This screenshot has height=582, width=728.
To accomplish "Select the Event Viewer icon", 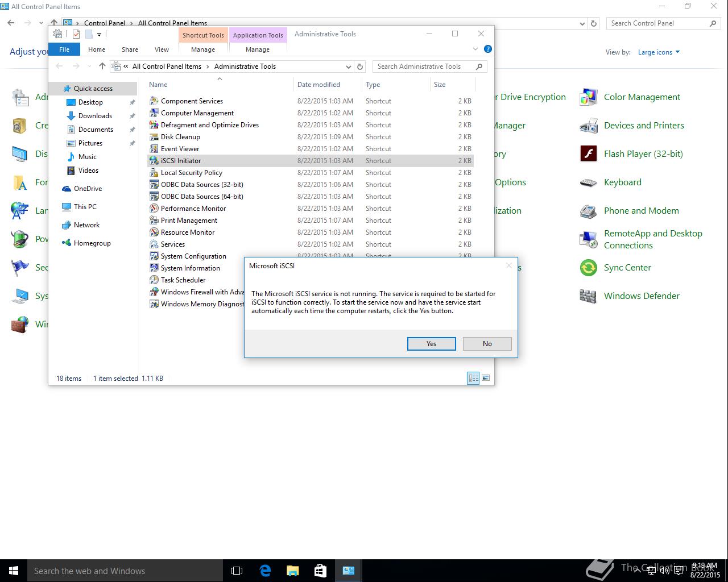I will click(x=154, y=149).
